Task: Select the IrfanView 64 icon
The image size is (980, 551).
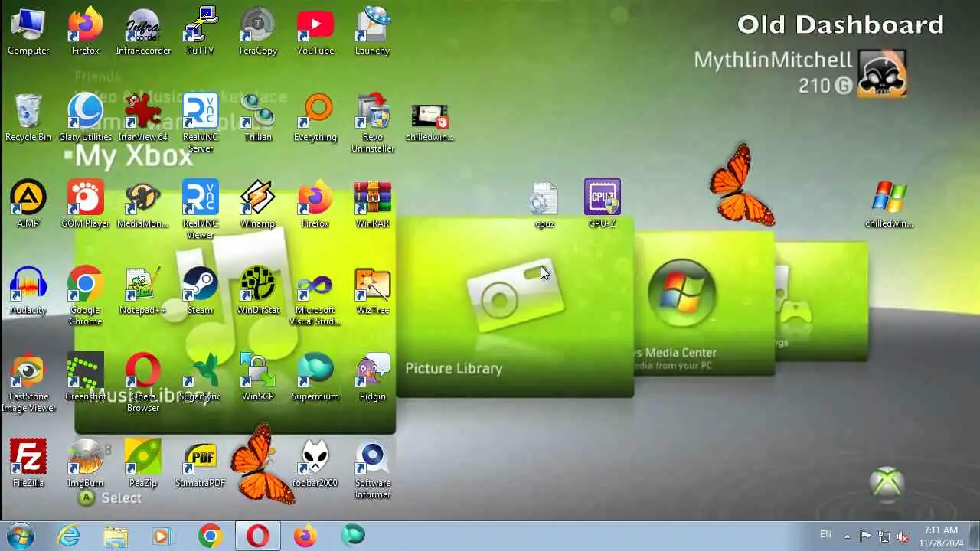Action: [143, 119]
